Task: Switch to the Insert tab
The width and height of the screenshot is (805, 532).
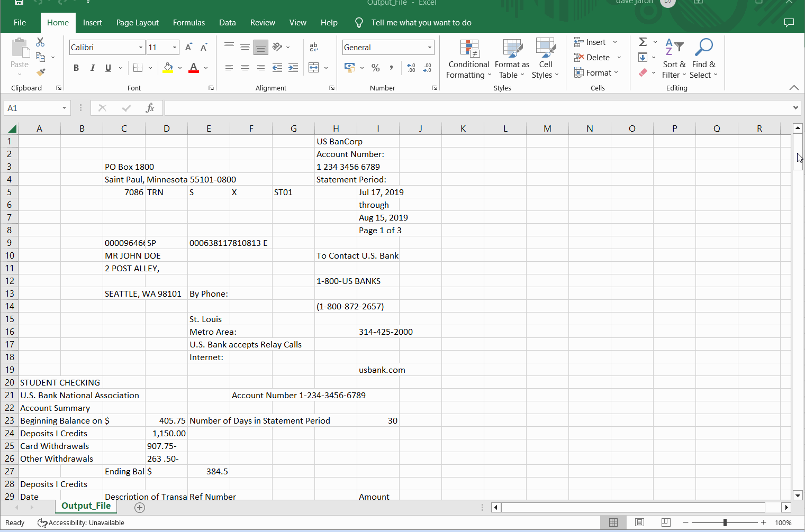Action: 93,23
